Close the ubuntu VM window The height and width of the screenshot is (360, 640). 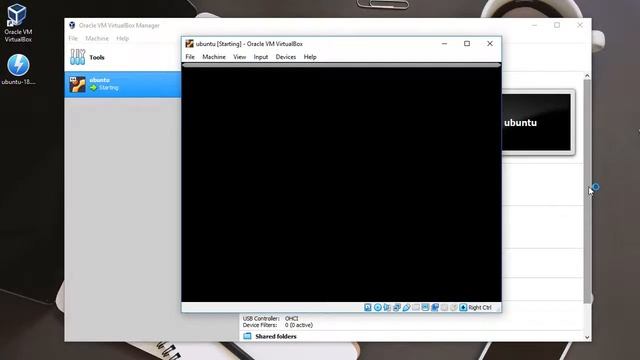[x=490, y=44]
